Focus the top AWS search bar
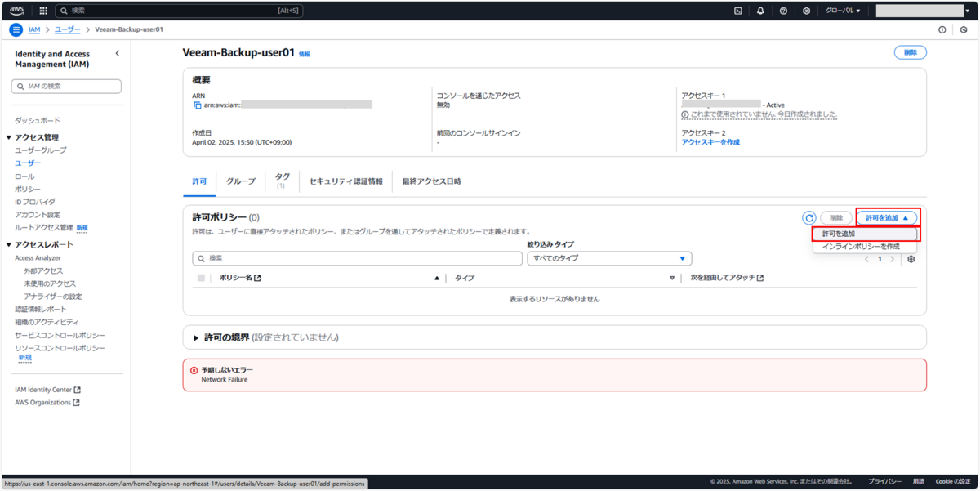This screenshot has height=491, width=980. (178, 11)
